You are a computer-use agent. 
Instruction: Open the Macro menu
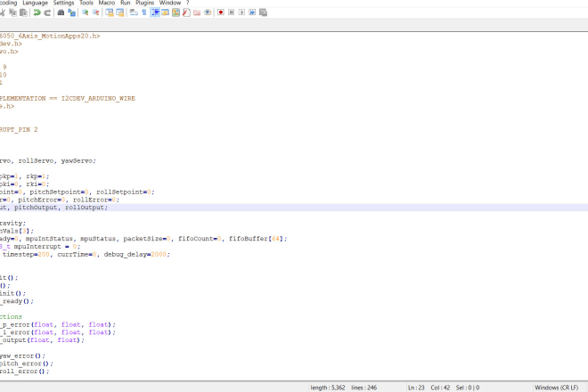107,3
